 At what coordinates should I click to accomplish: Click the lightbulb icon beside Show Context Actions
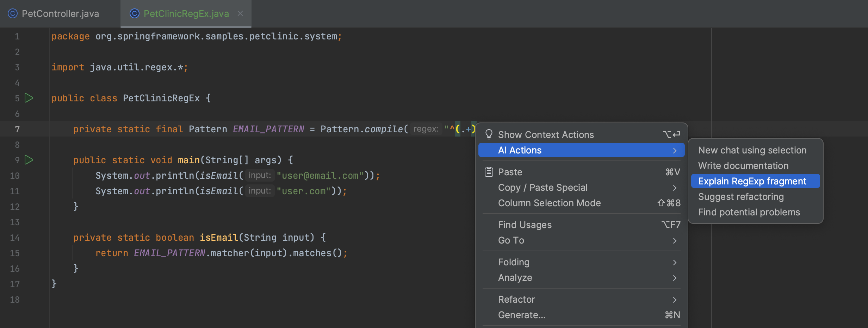point(489,134)
